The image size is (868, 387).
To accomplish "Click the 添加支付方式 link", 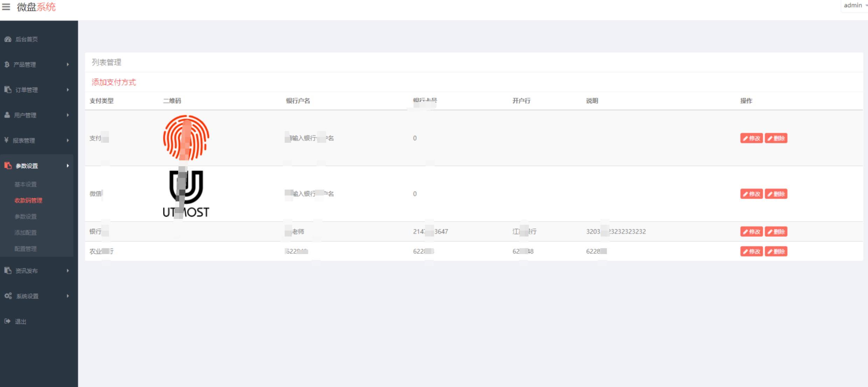I will (x=114, y=82).
